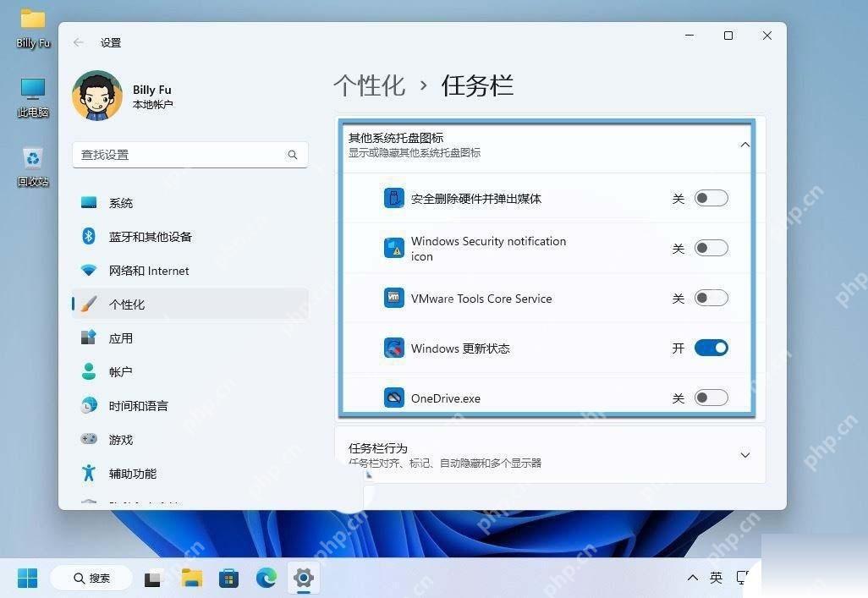Image resolution: width=868 pixels, height=598 pixels.
Task: Open the Windows Start button on taskbar
Action: click(27, 578)
